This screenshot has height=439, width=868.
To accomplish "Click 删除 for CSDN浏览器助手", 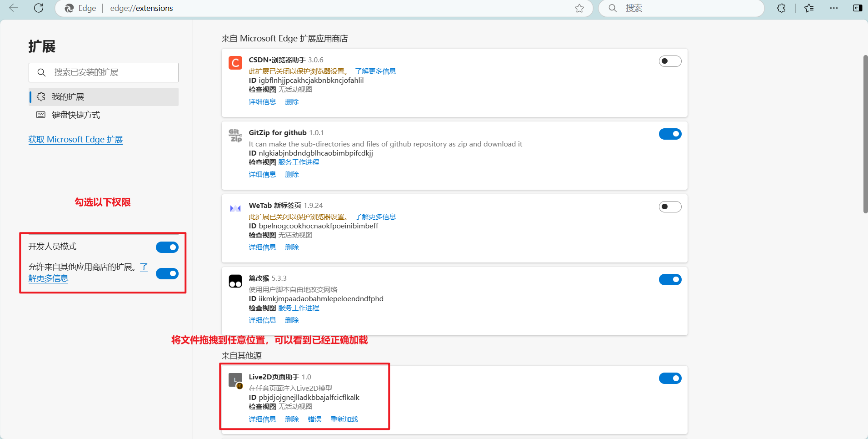I will (x=292, y=102).
